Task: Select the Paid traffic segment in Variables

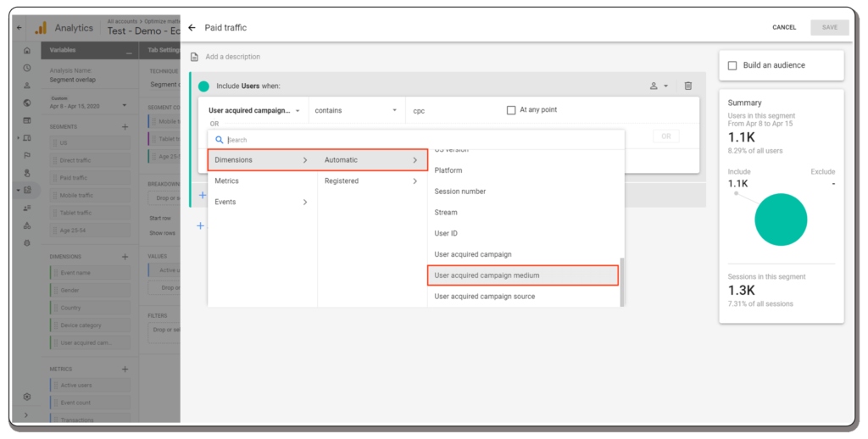Action: (90, 178)
